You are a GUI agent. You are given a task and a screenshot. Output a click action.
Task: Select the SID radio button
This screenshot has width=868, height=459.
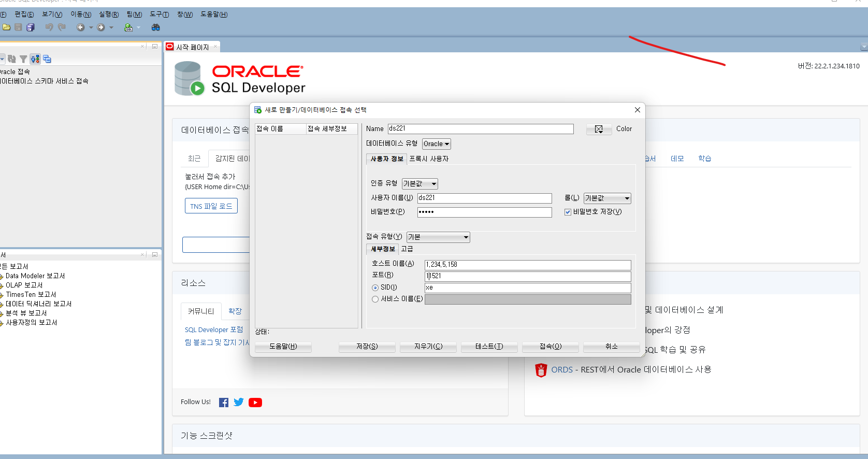click(x=375, y=288)
